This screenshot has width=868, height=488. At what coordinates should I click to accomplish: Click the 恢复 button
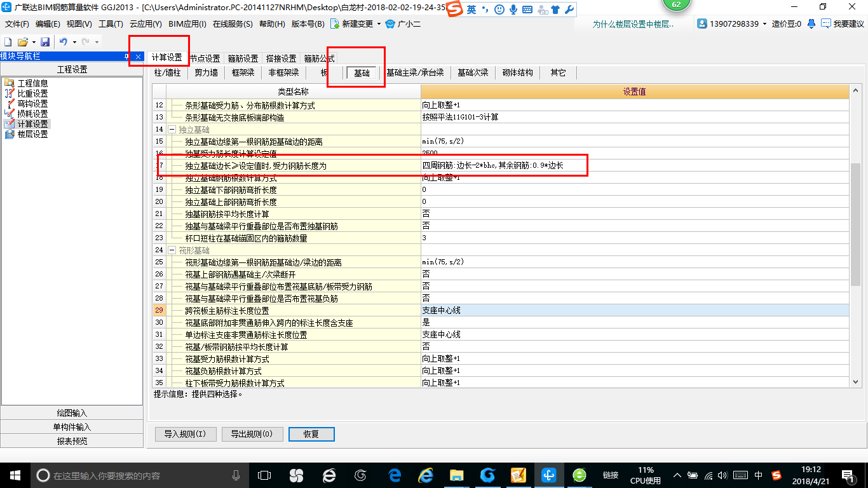(311, 434)
